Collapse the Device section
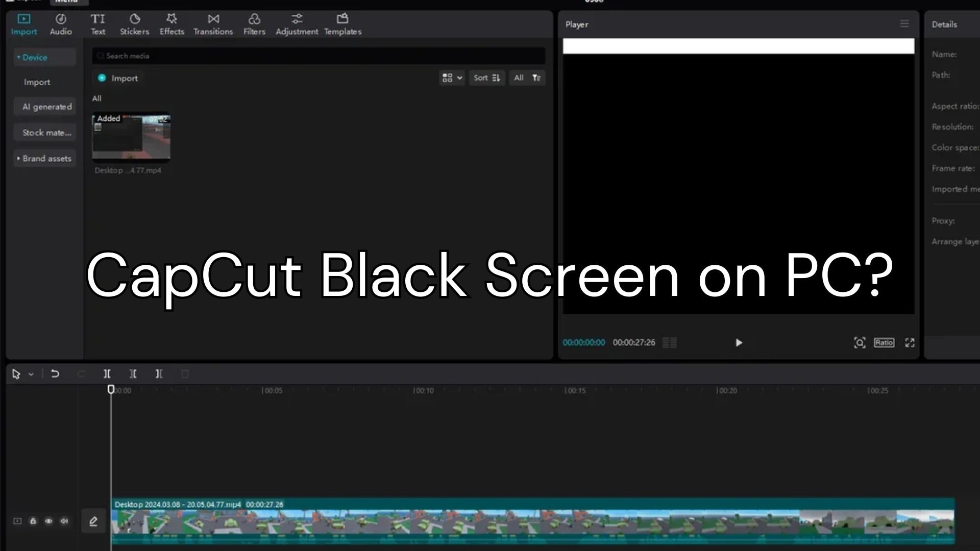Viewport: 980px width, 551px height. [44, 57]
